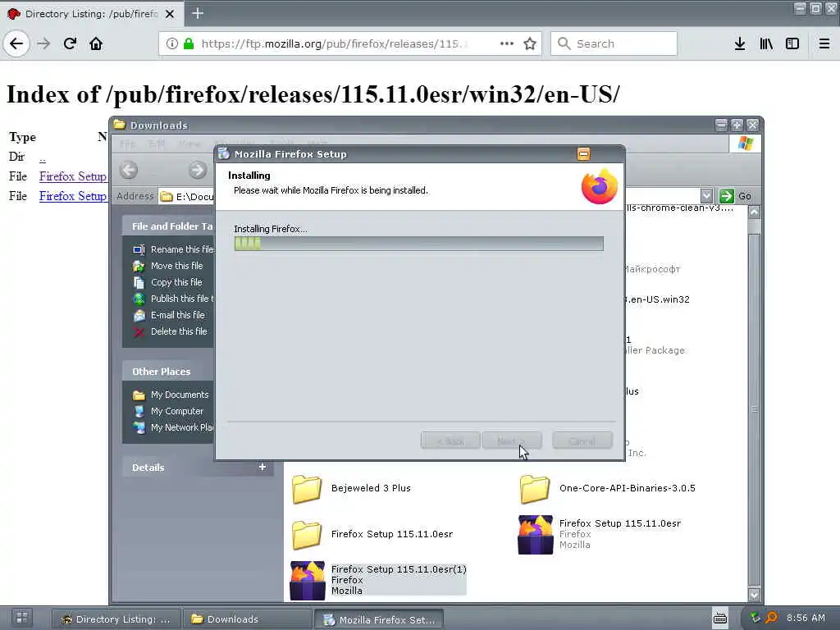Viewport: 840px width, 630px height.
Task: Click the Start button on the taskbar
Action: pyautogui.click(x=22, y=618)
